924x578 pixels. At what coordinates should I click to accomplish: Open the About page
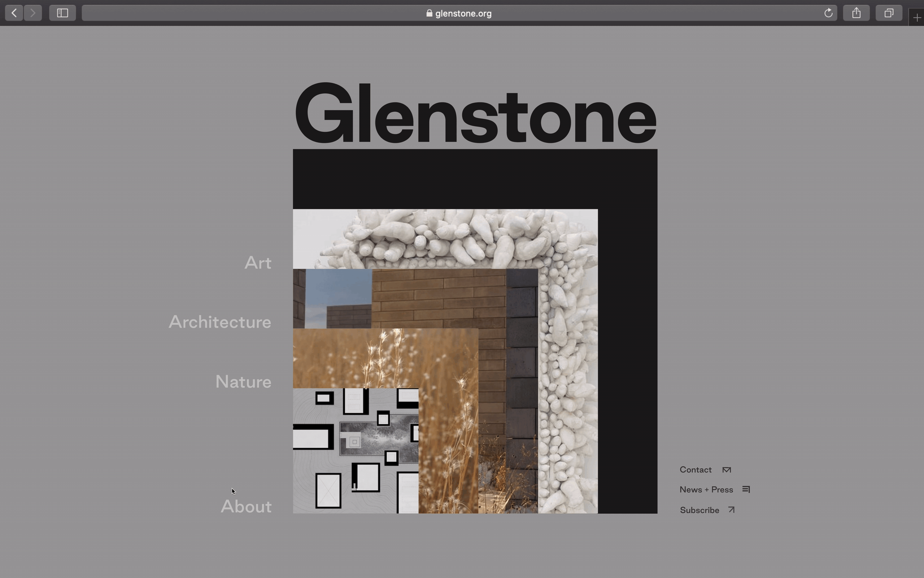(x=246, y=507)
